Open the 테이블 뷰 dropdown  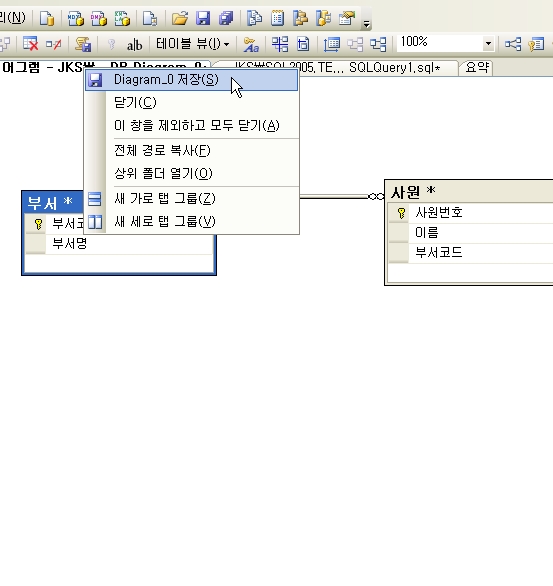pyautogui.click(x=192, y=44)
